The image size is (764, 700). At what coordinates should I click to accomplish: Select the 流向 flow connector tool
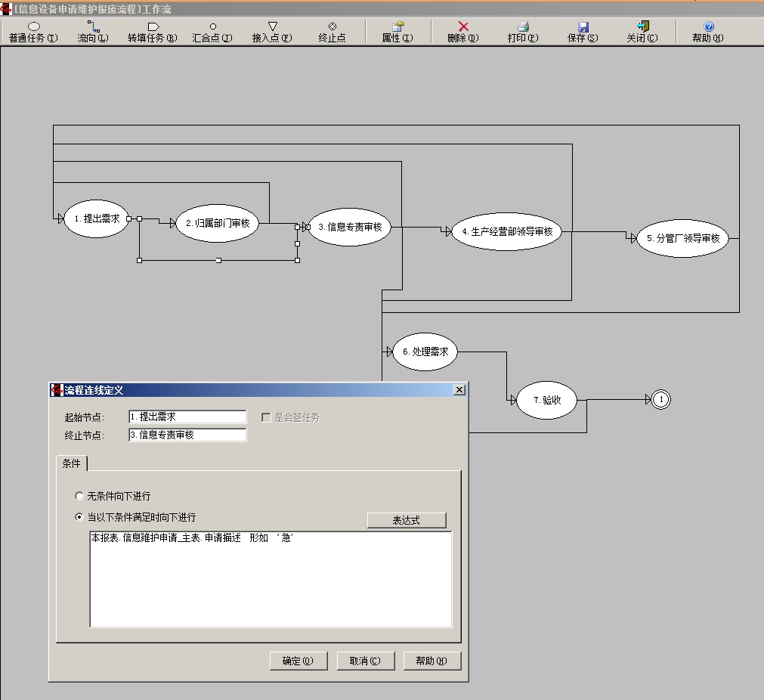click(x=93, y=32)
